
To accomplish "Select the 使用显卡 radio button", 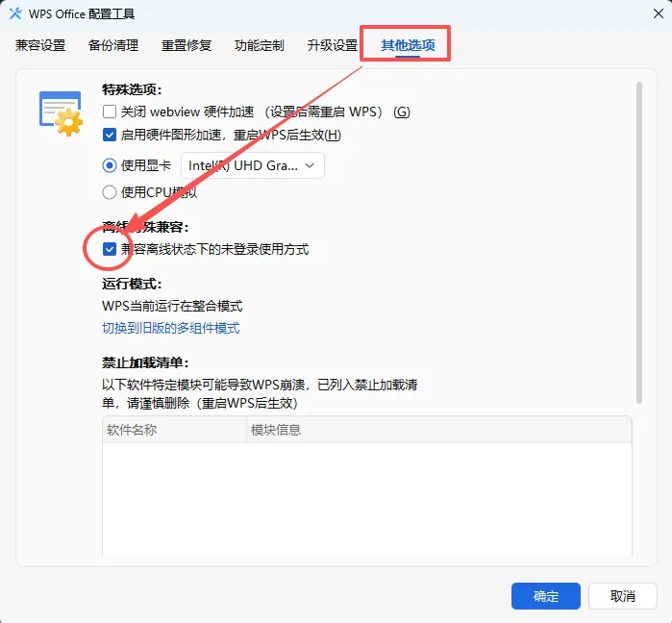I will click(110, 165).
